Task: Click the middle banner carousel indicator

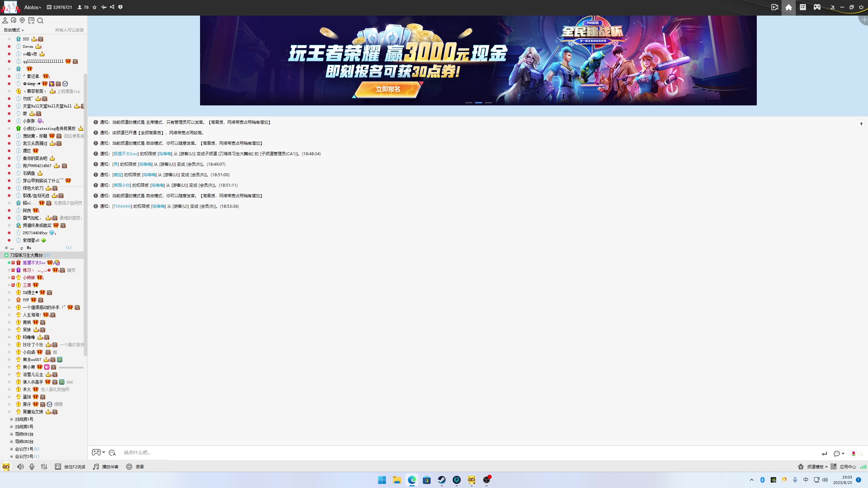Action: pyautogui.click(x=478, y=102)
